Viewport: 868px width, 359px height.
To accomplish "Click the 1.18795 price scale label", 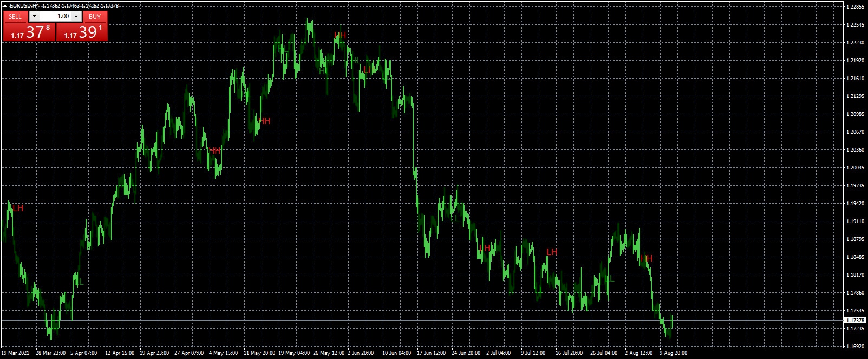I will (855, 239).
